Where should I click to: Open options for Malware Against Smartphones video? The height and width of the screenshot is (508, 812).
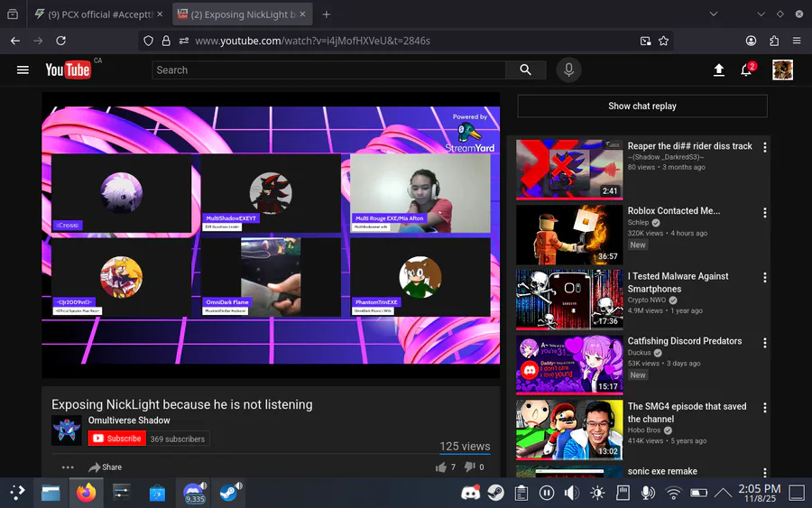[764, 278]
